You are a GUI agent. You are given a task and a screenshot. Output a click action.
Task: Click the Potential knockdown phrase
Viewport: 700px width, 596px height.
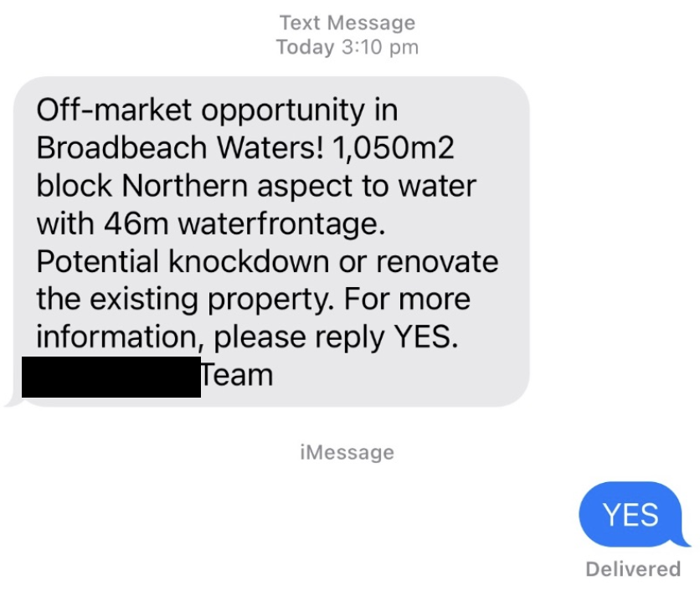[183, 261]
